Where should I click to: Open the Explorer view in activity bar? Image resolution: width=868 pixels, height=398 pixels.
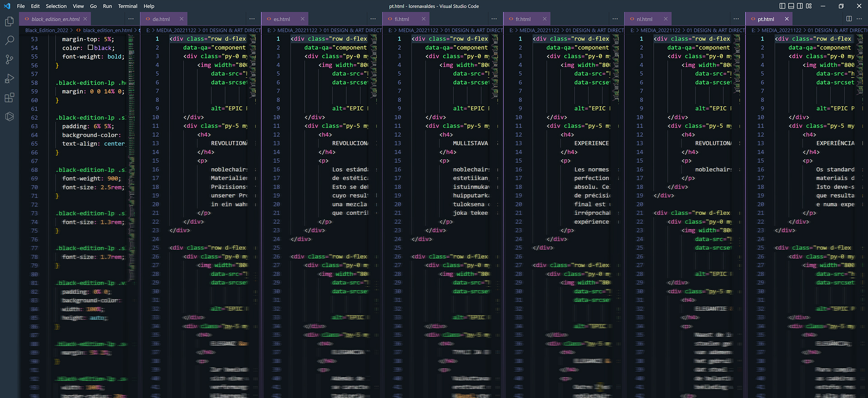[x=9, y=22]
